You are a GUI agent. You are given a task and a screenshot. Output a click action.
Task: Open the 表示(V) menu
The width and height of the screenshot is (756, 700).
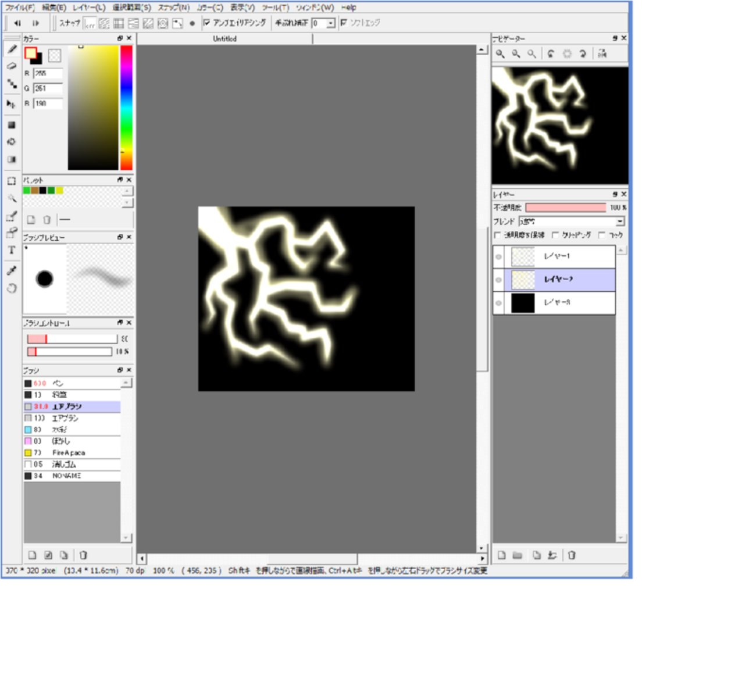click(243, 8)
